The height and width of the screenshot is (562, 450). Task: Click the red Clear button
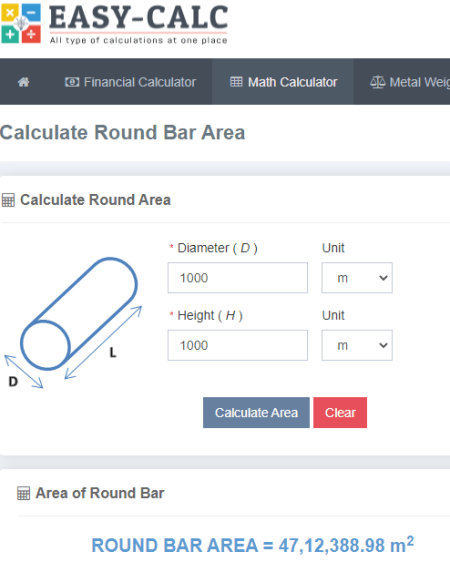pos(340,413)
